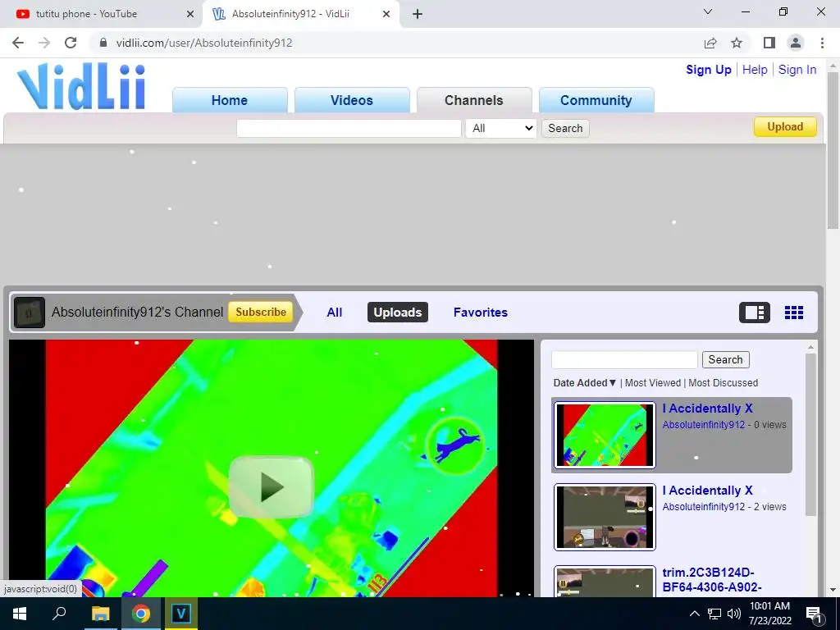Close the Absoluteinfinity912 VidLii tab
Screen dimensions: 840x630
click(386, 14)
